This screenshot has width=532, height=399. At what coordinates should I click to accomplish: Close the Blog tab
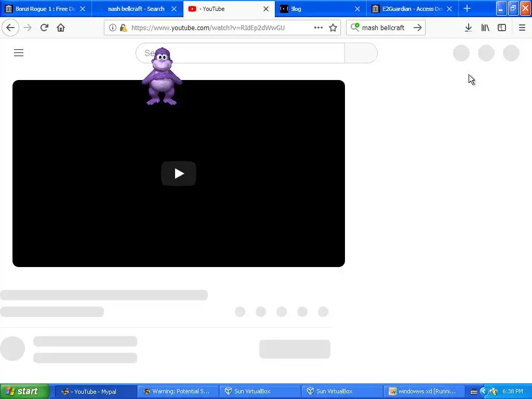(x=357, y=9)
